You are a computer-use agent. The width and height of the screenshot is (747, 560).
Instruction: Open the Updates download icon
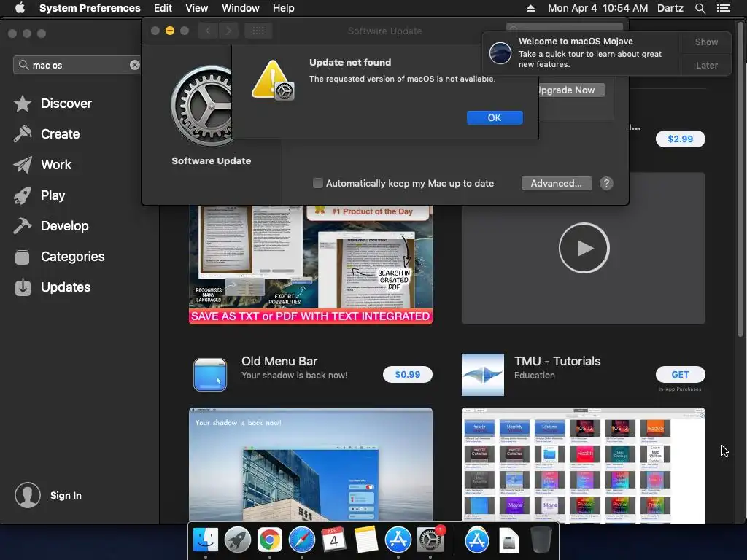[x=23, y=287]
